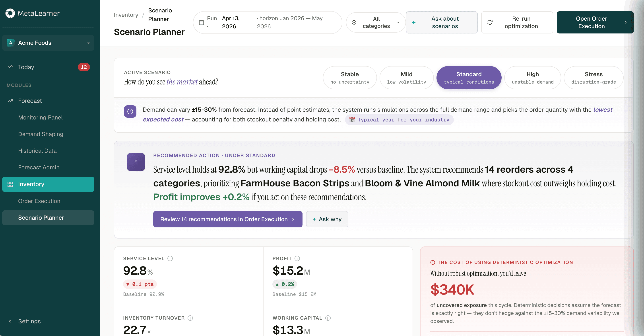
Task: Go to Demand Shaping module
Action: 41,134
